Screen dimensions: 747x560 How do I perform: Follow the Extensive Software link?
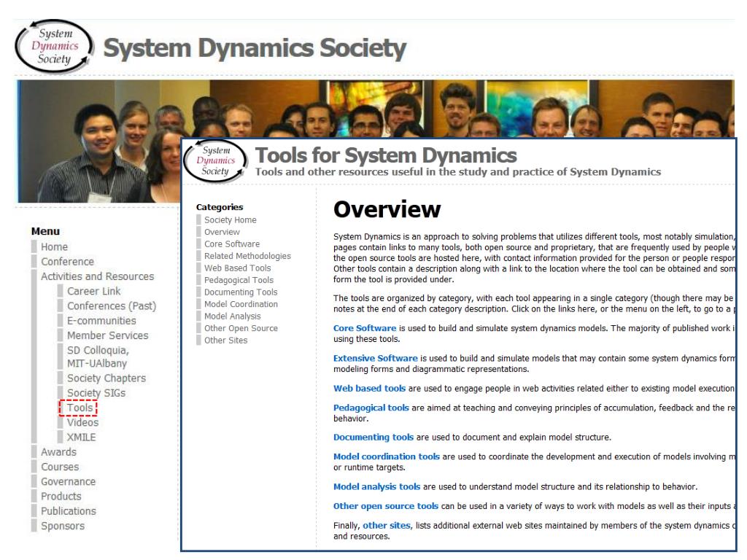point(376,358)
